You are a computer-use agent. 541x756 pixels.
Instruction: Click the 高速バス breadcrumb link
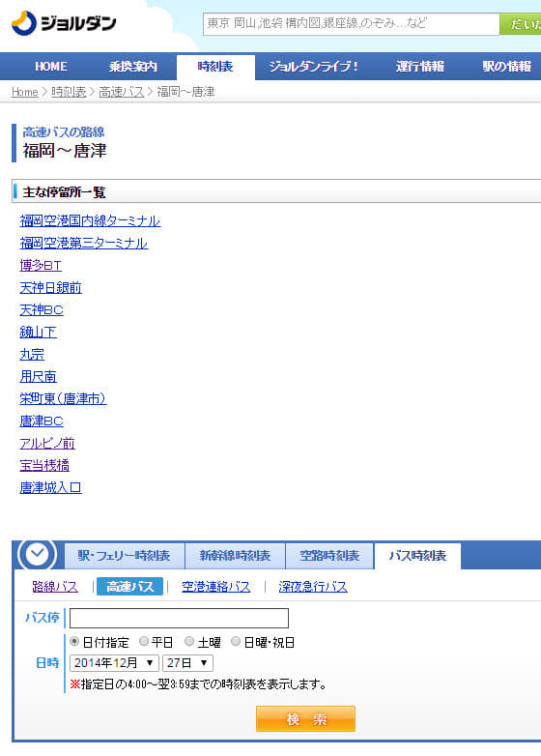pyautogui.click(x=122, y=92)
